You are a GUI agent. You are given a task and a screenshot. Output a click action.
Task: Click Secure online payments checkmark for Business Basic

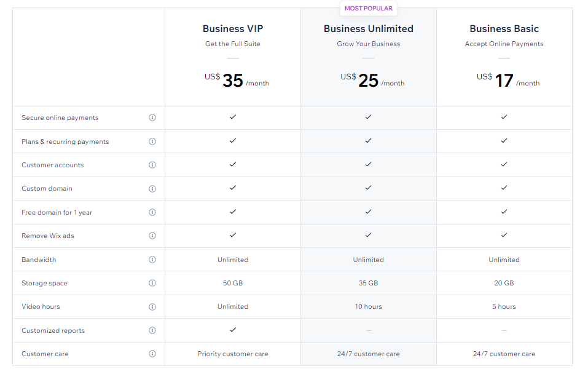click(x=504, y=117)
